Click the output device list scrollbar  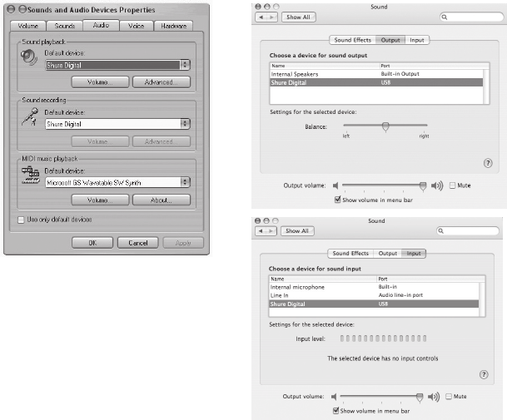(486, 86)
